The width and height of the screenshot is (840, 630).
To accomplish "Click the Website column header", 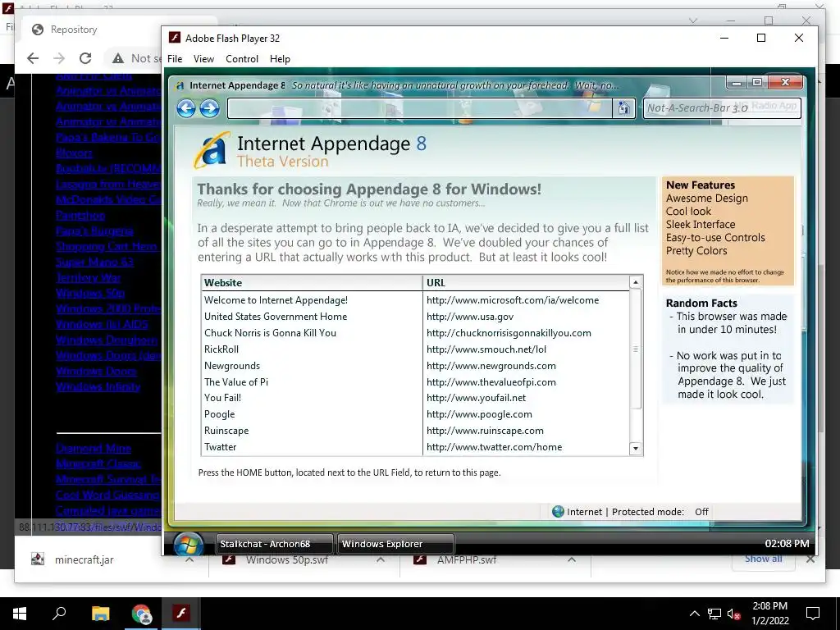I will (312, 283).
